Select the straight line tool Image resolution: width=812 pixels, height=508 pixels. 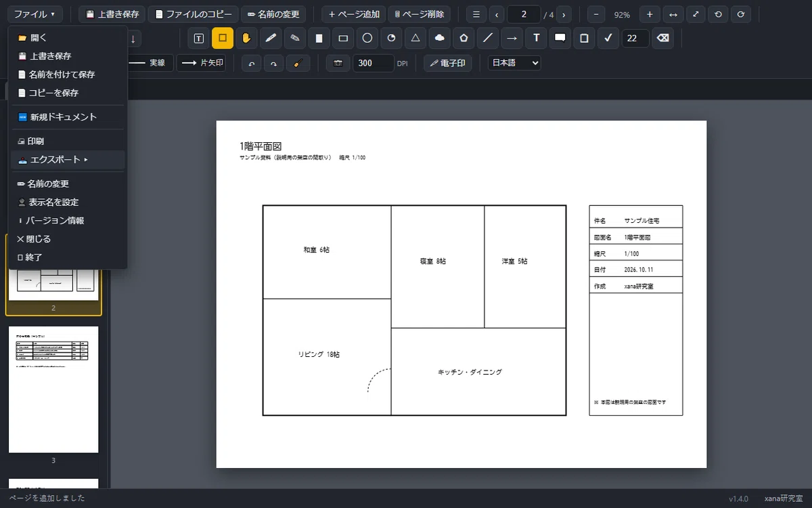[x=488, y=39]
